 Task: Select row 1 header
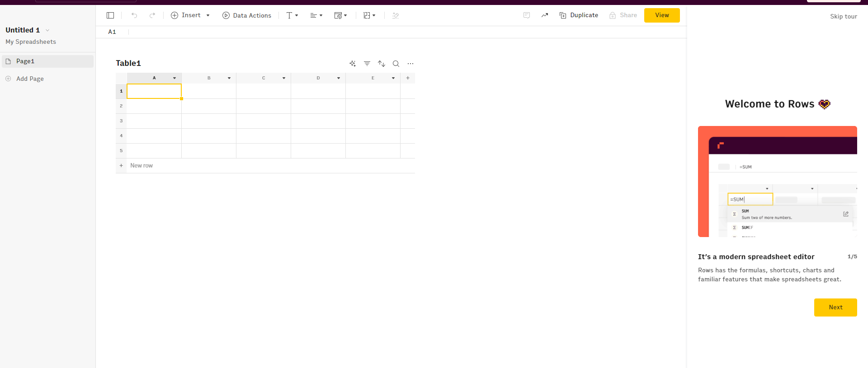(121, 91)
